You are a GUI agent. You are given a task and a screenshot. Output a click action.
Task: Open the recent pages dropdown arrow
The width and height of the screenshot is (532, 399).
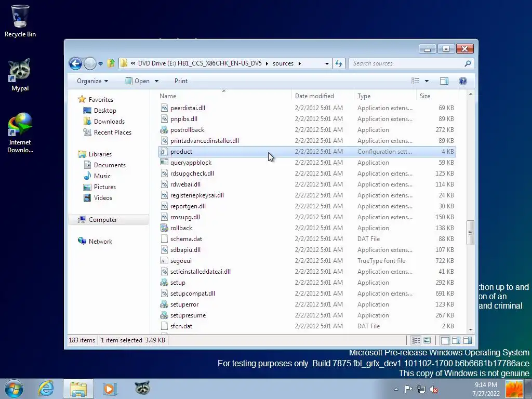click(x=100, y=64)
